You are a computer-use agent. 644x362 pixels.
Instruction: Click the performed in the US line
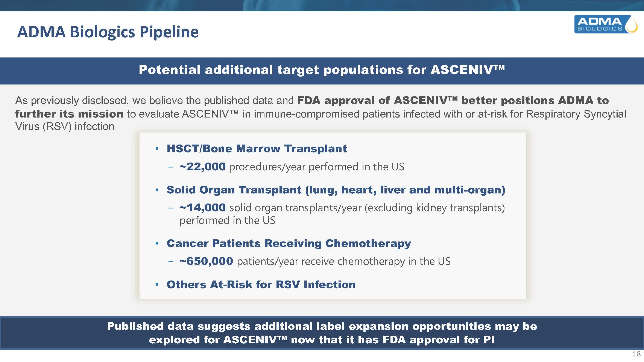tap(228, 220)
